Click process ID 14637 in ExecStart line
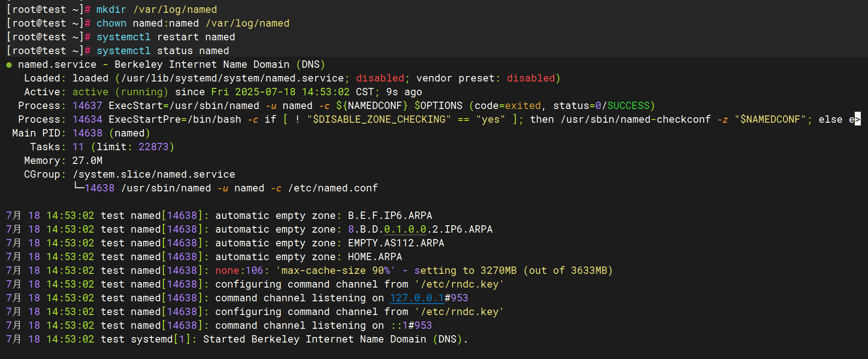 [x=87, y=106]
